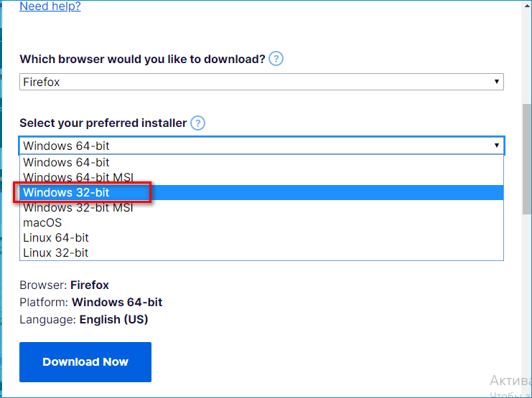Select Windows 64-bit MSI from the list

click(78, 177)
